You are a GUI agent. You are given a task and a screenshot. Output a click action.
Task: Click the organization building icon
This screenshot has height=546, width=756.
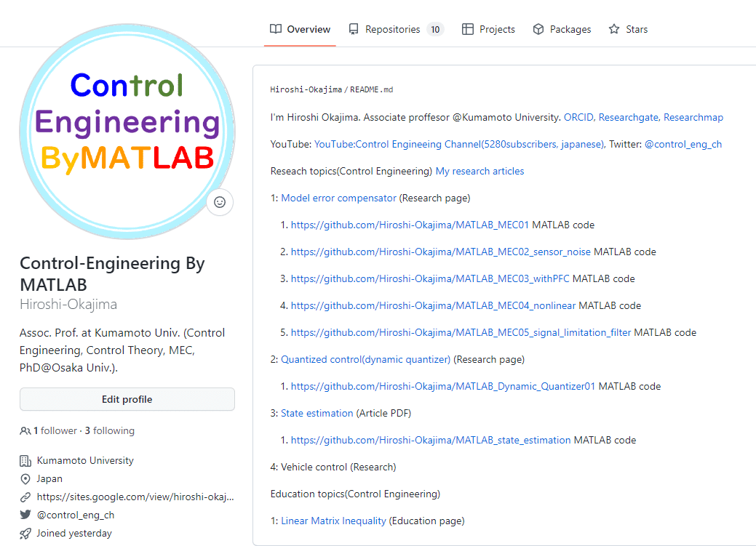[x=25, y=461]
